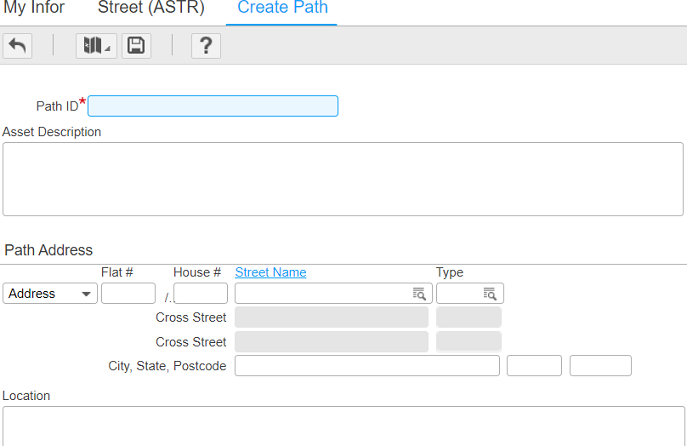
Task: Select the Create Path tab
Action: click(282, 9)
